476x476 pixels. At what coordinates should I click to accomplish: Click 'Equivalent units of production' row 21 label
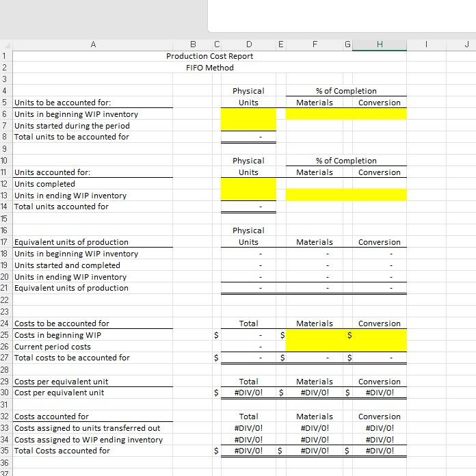[71, 288]
